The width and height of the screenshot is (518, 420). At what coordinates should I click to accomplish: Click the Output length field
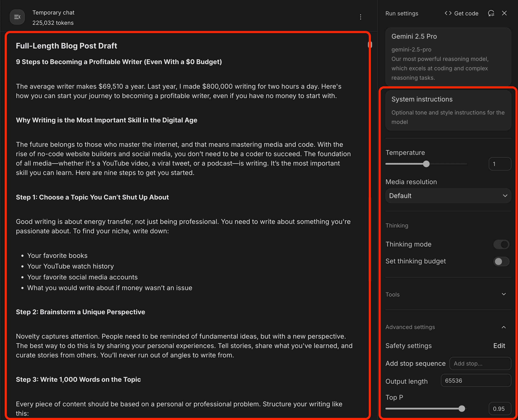pyautogui.click(x=476, y=380)
